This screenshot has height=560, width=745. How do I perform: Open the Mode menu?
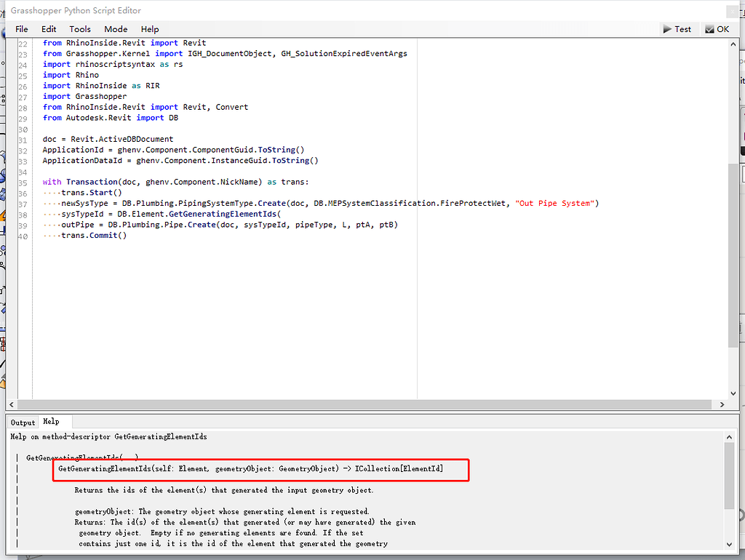tap(116, 29)
